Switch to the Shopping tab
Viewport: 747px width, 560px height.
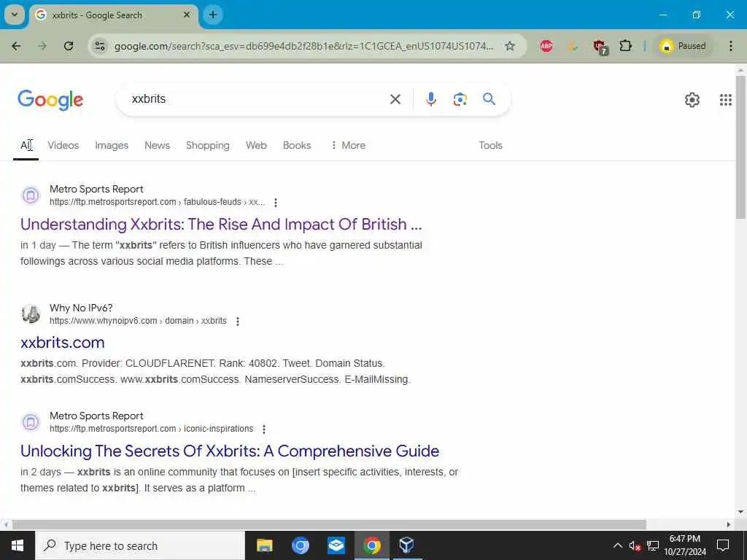pyautogui.click(x=208, y=145)
